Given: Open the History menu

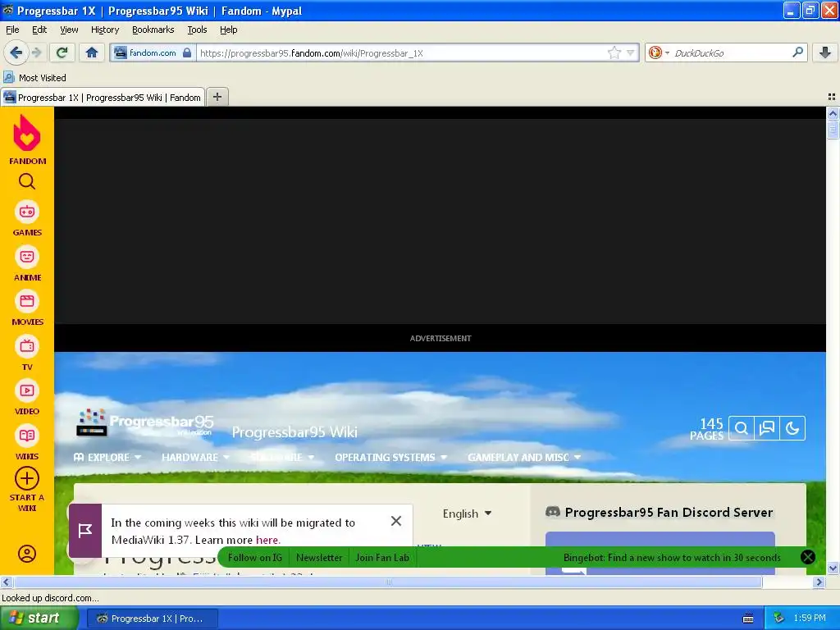Looking at the screenshot, I should [x=105, y=30].
